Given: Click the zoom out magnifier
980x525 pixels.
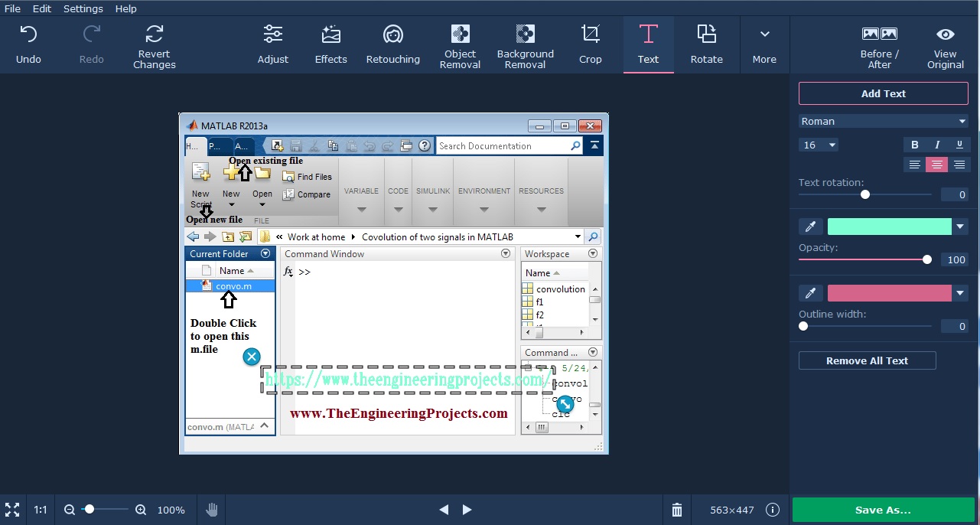Looking at the screenshot, I should tap(70, 510).
